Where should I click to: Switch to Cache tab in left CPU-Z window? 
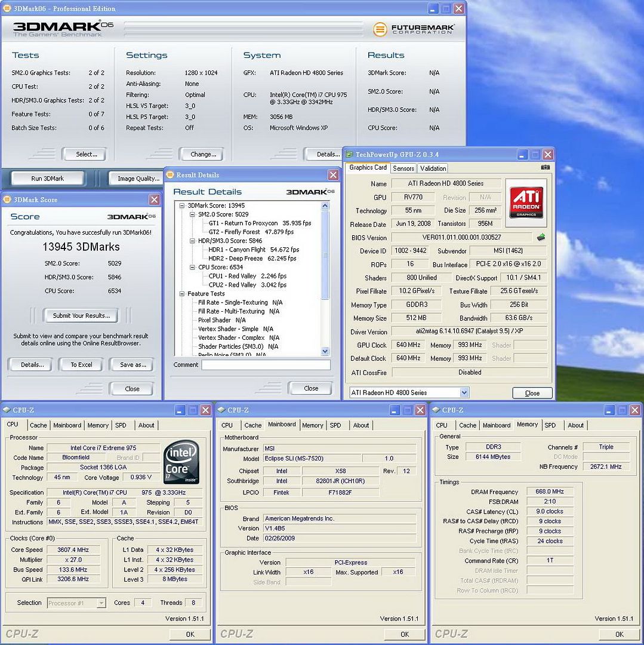38,425
